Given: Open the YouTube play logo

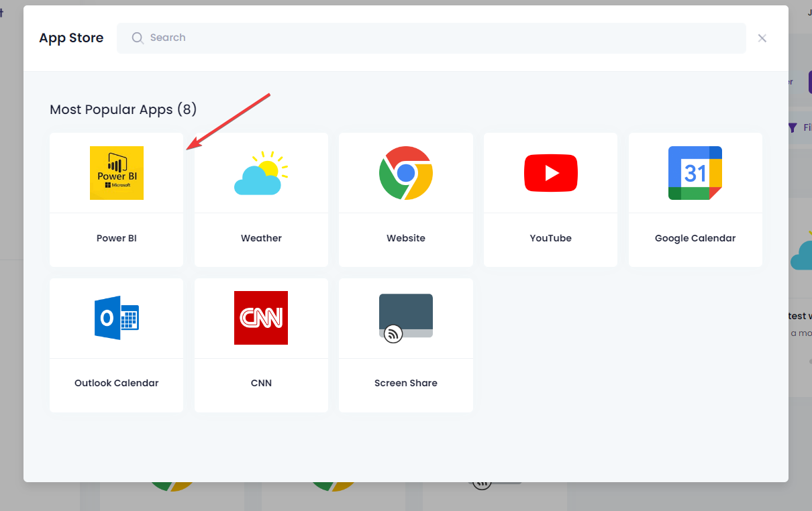Looking at the screenshot, I should coord(551,173).
